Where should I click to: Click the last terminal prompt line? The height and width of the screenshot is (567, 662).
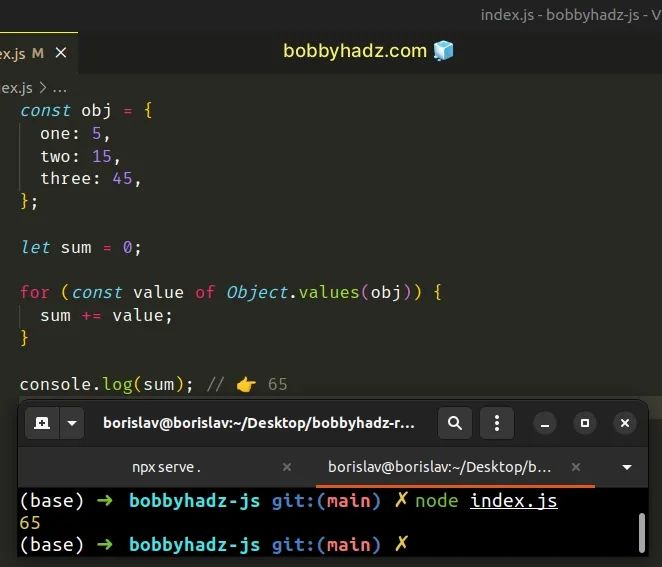click(214, 545)
